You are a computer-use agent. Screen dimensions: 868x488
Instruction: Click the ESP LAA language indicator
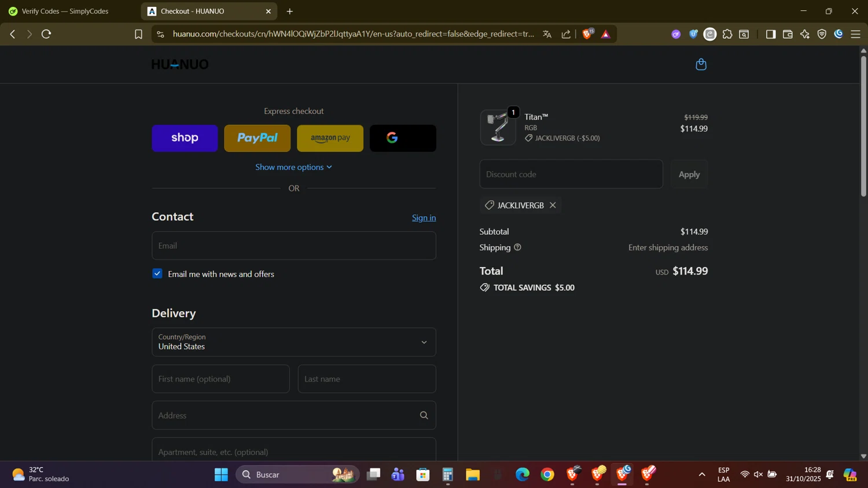point(723,475)
